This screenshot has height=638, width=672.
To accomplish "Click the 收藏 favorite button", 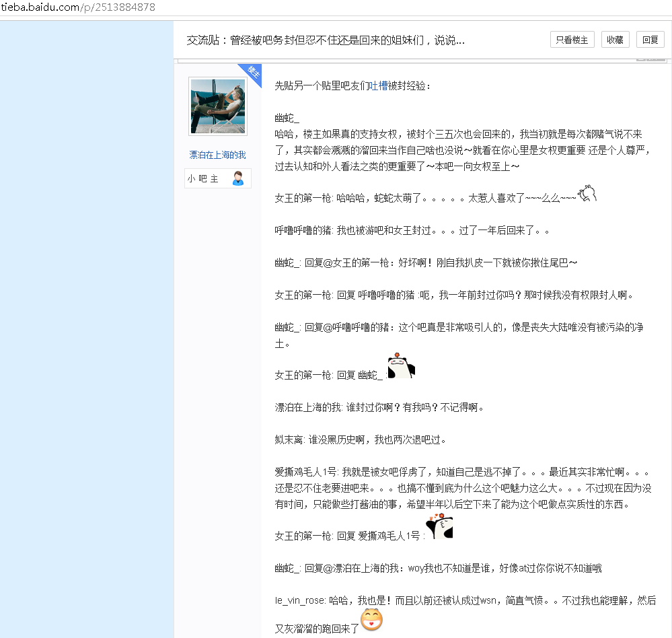I will point(615,39).
